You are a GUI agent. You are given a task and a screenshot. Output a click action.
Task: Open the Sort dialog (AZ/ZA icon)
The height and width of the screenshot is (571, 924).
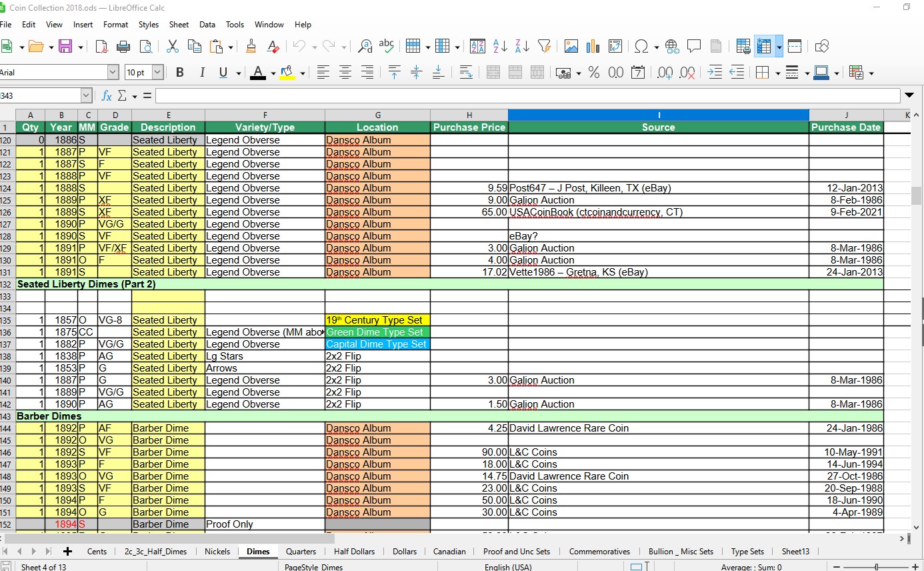tap(477, 46)
